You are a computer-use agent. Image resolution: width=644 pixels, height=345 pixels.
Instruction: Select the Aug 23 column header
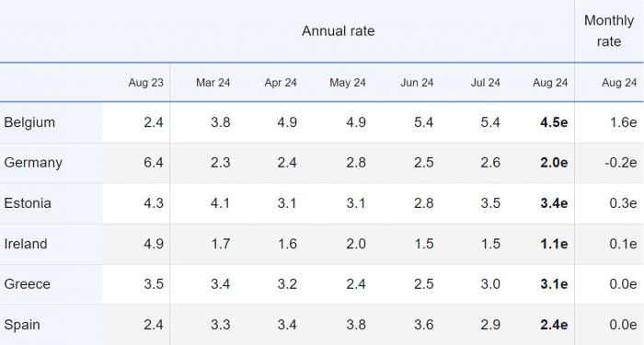tap(145, 83)
